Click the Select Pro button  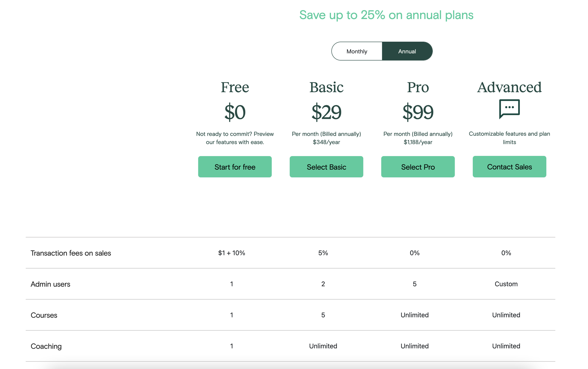[418, 167]
